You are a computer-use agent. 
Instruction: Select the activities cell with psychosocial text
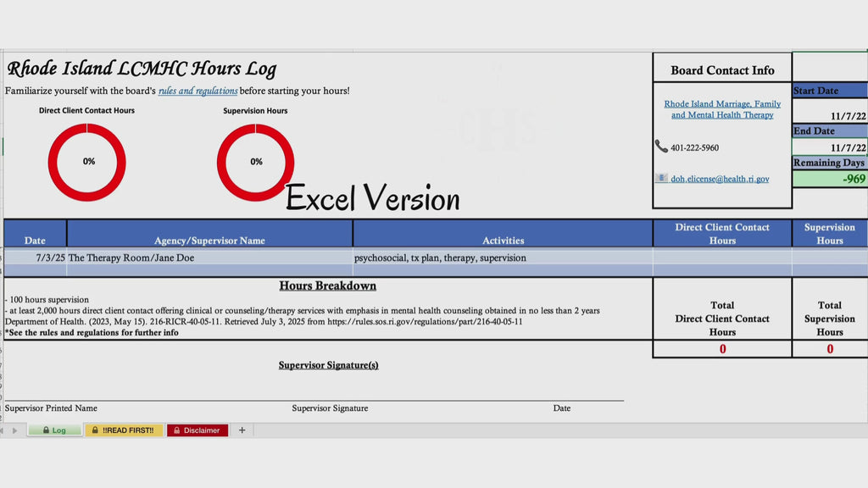click(503, 258)
